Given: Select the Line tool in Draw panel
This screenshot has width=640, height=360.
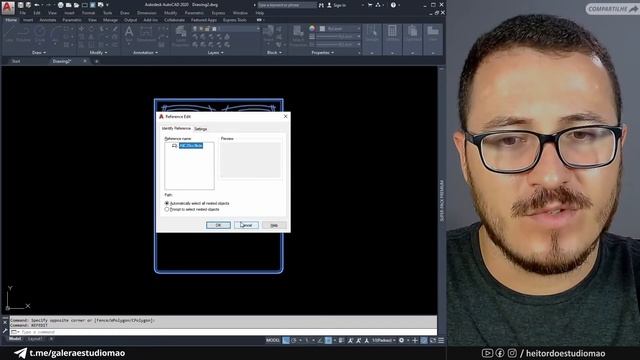Looking at the screenshot, I should click(x=9, y=34).
